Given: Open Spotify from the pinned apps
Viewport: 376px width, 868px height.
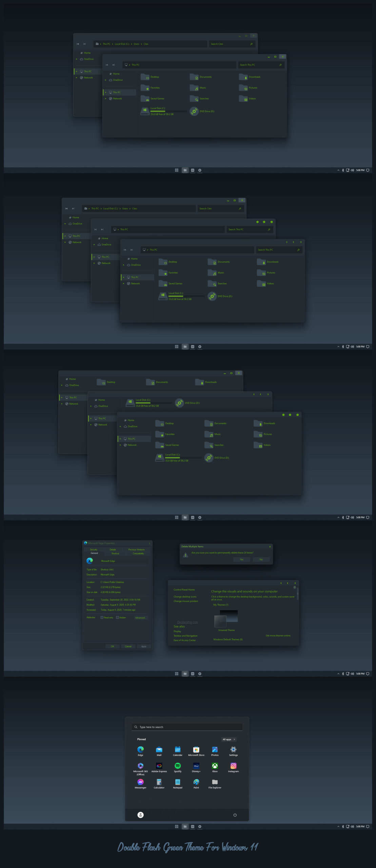Looking at the screenshot, I should coord(178,766).
